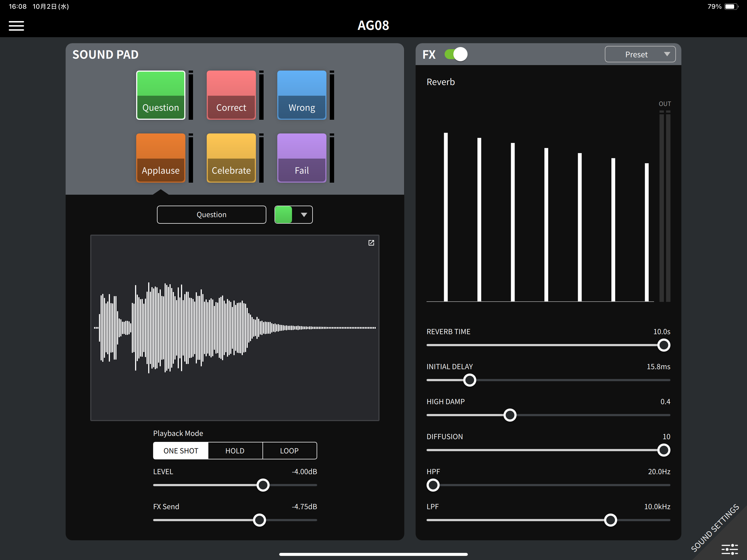Open the FX Preset dropdown
This screenshot has width=747, height=560.
point(640,54)
